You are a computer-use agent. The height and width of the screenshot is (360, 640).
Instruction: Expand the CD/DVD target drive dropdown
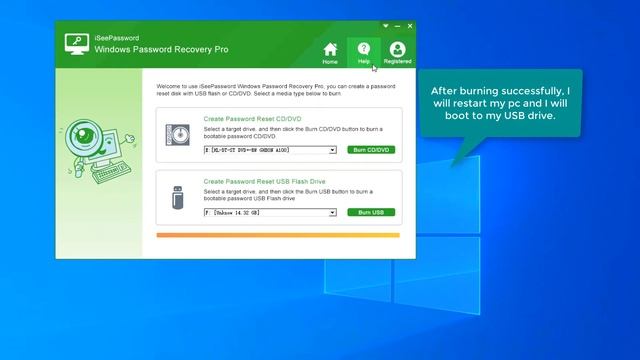[332, 150]
